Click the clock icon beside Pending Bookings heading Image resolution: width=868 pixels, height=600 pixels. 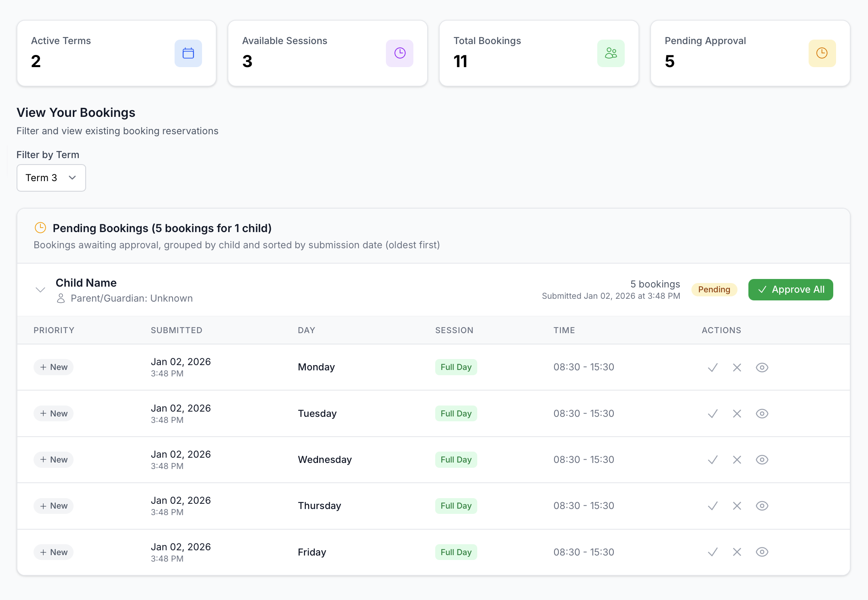[40, 228]
